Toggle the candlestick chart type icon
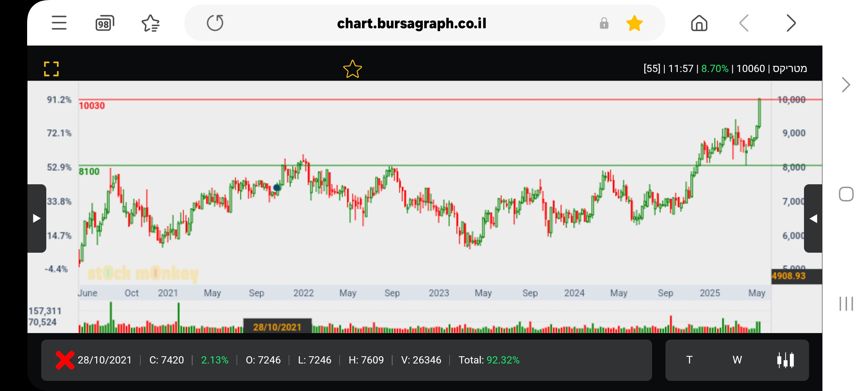Image resolution: width=868 pixels, height=391 pixels. (x=786, y=360)
